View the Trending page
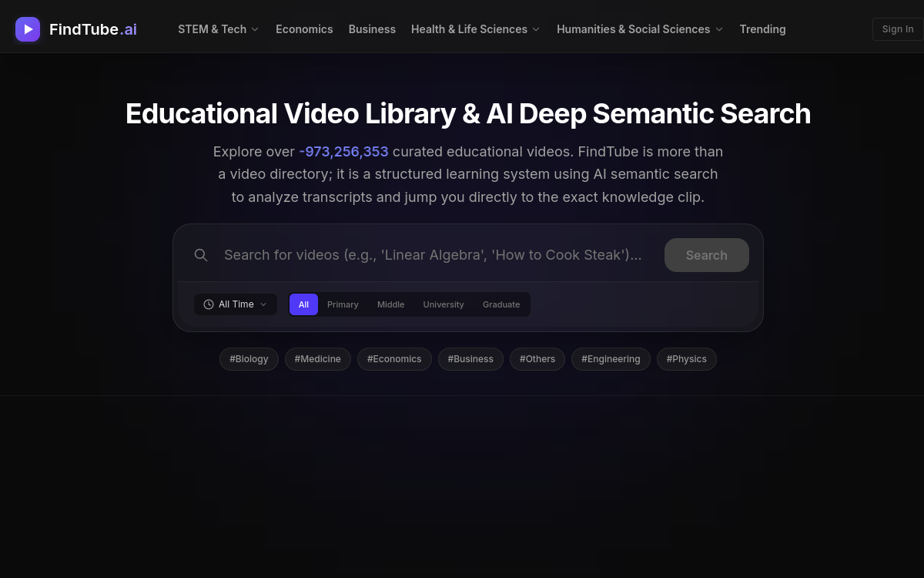 (762, 29)
